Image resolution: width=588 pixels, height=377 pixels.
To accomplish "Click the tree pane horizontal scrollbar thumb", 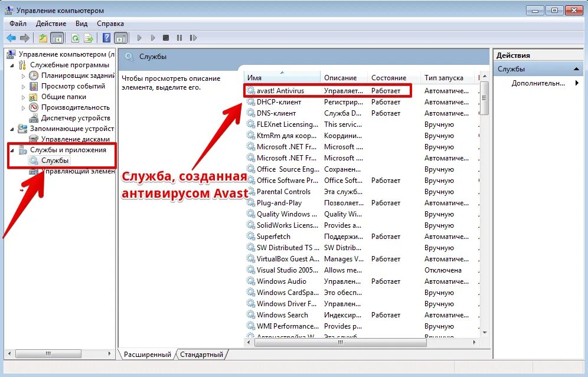I will pos(48,354).
